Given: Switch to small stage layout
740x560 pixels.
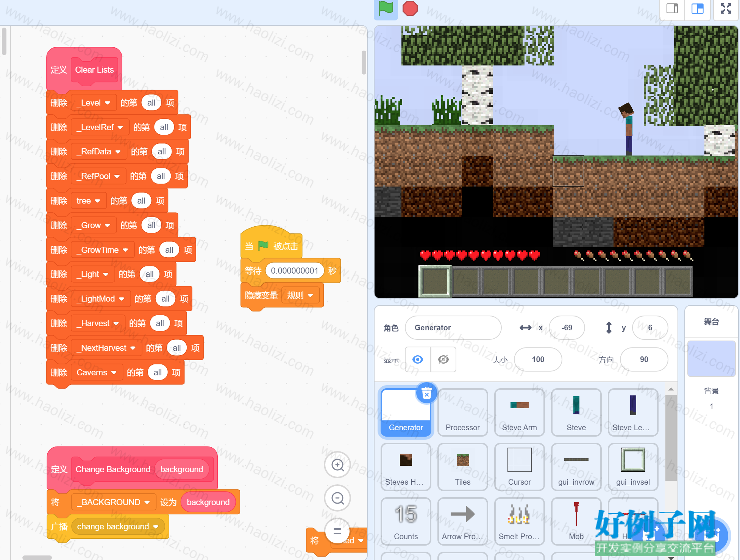Looking at the screenshot, I should (672, 9).
